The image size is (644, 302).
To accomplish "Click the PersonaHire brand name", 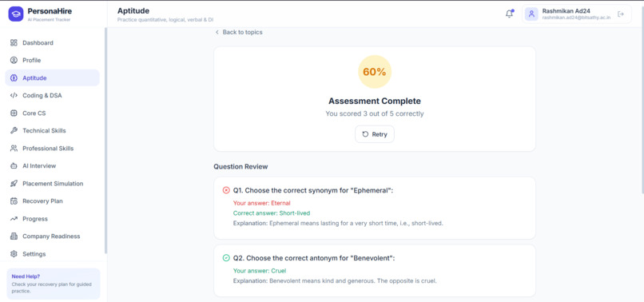I will click(50, 11).
